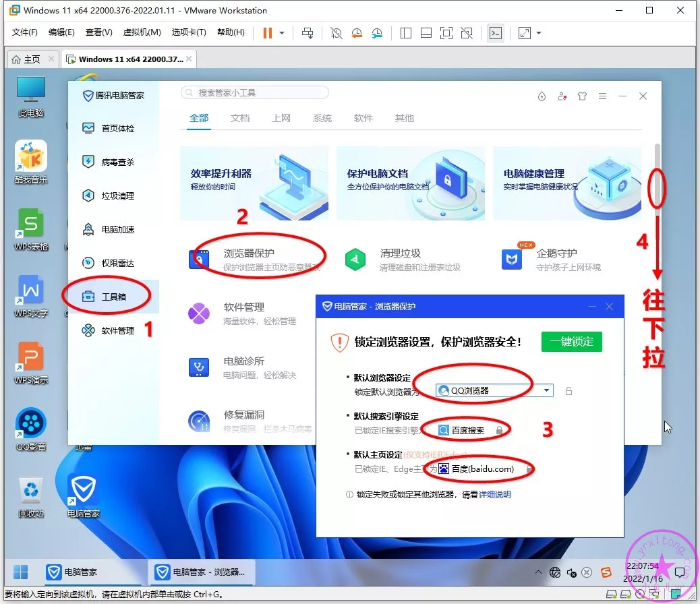Viewport: 700px width, 604px height.
Task: Launch the 企鹅守护 tool
Action: point(556,254)
